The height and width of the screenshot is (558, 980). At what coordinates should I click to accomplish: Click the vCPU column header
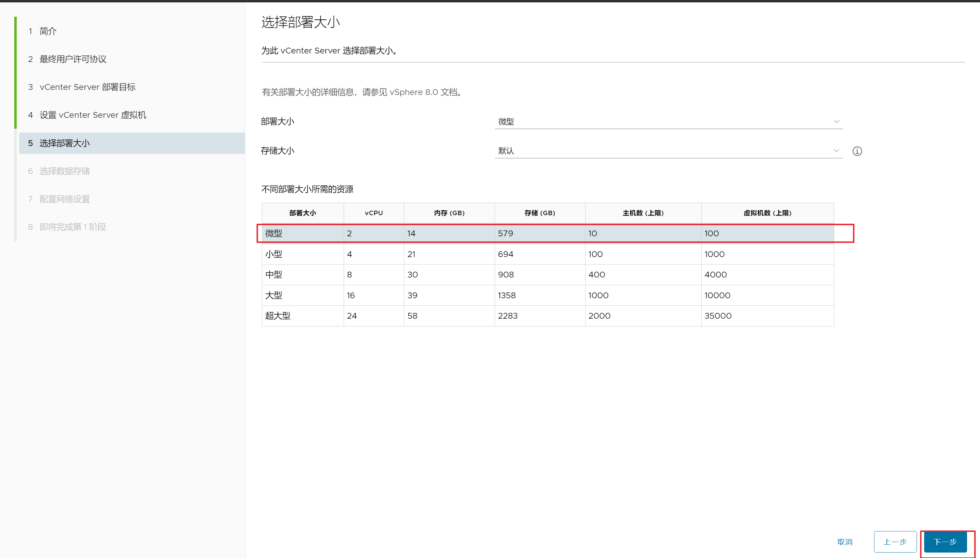(373, 213)
